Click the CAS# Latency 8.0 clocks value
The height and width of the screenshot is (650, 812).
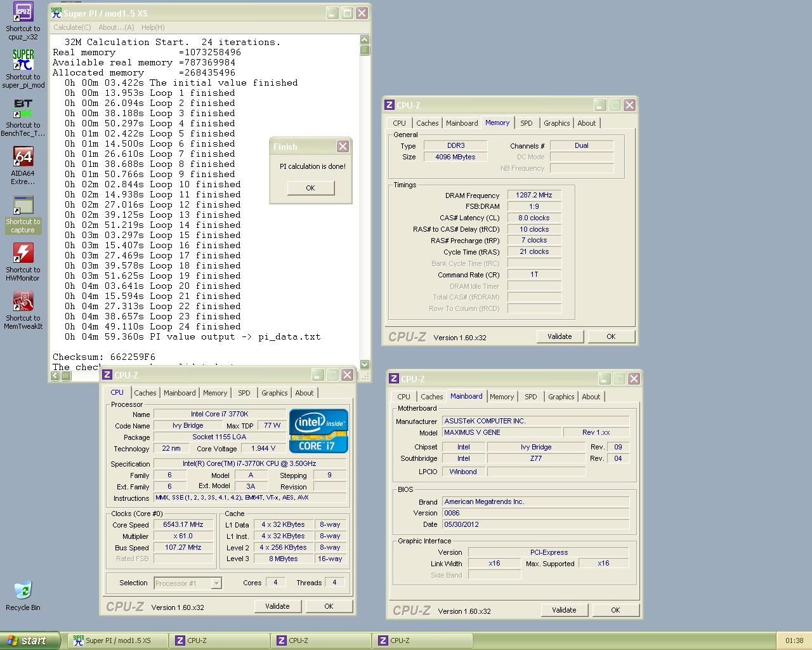point(534,218)
